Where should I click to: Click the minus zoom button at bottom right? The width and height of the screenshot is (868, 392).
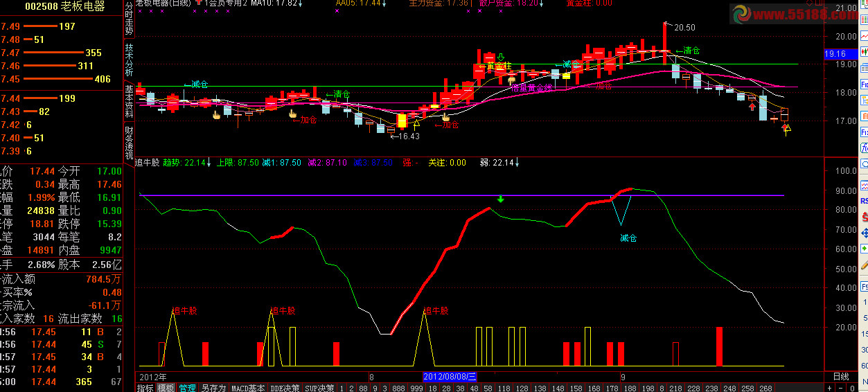[x=841, y=387]
